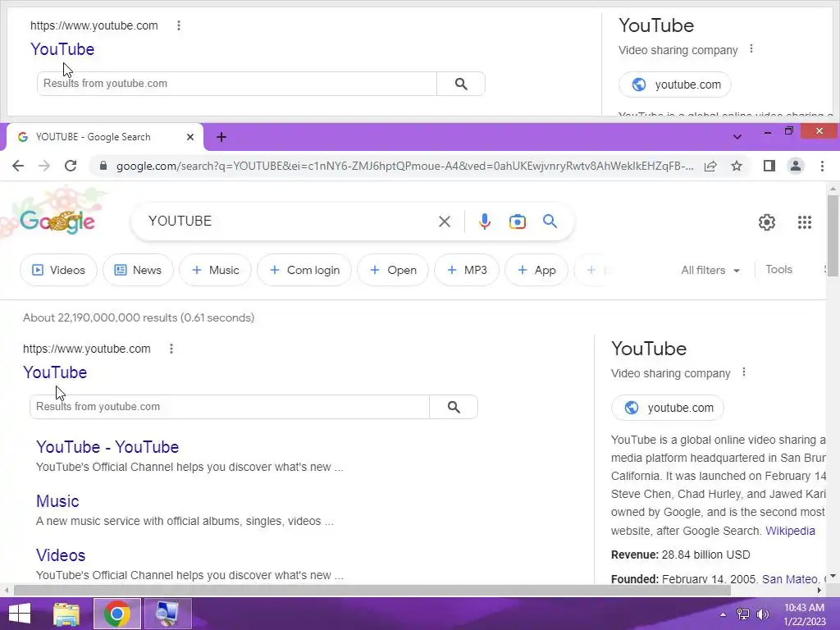Bookmark this page with the star icon
This screenshot has width=840, height=630.
(737, 166)
